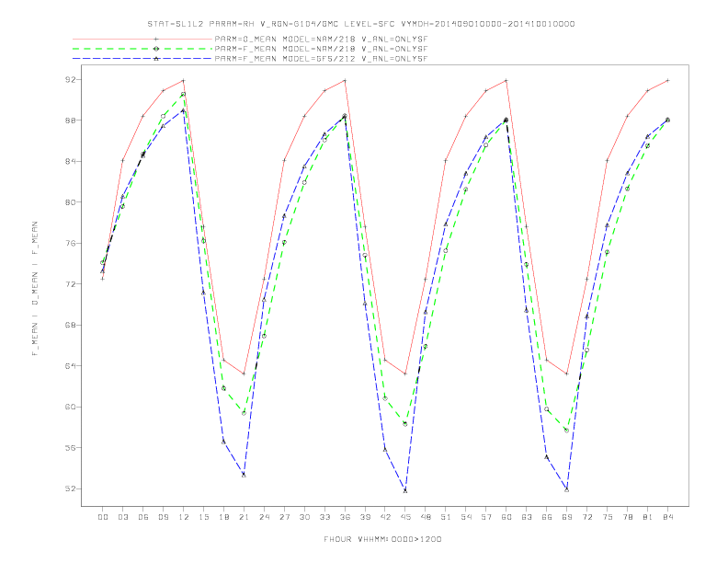This screenshot has width=728, height=563.
Task: Click x-axis tick label 42
Action: tap(385, 517)
